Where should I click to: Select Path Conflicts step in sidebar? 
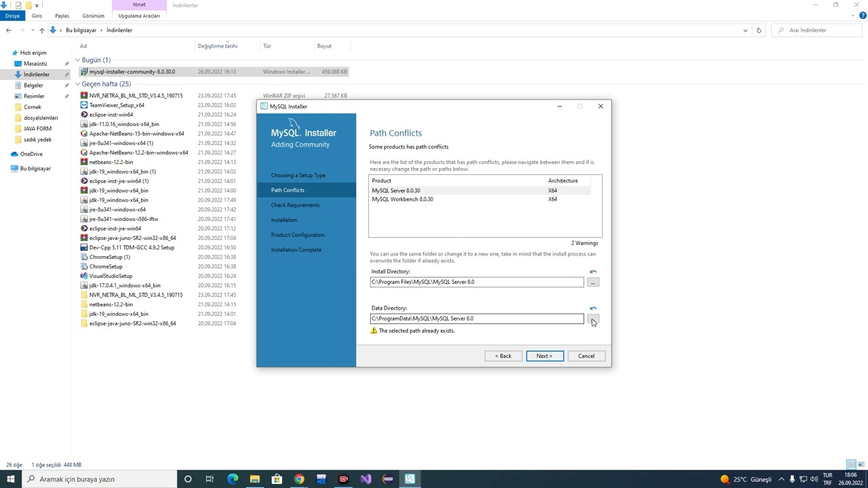click(x=306, y=190)
